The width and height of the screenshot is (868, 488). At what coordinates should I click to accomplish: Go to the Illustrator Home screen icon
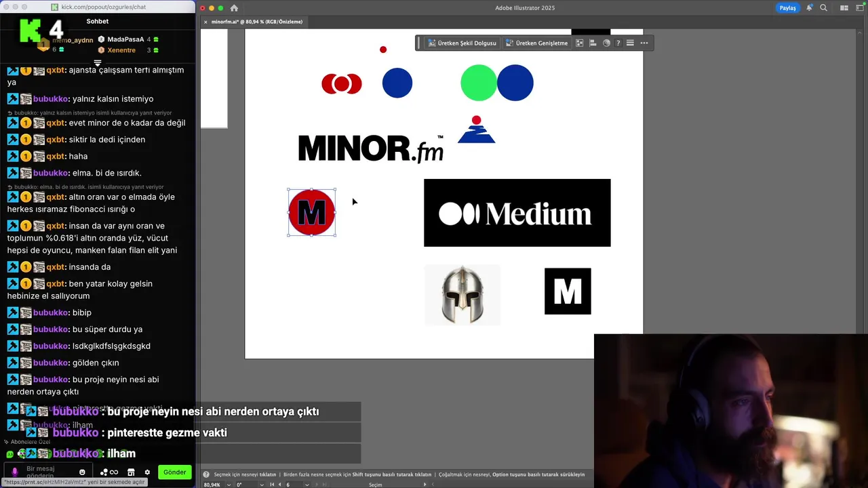(234, 8)
